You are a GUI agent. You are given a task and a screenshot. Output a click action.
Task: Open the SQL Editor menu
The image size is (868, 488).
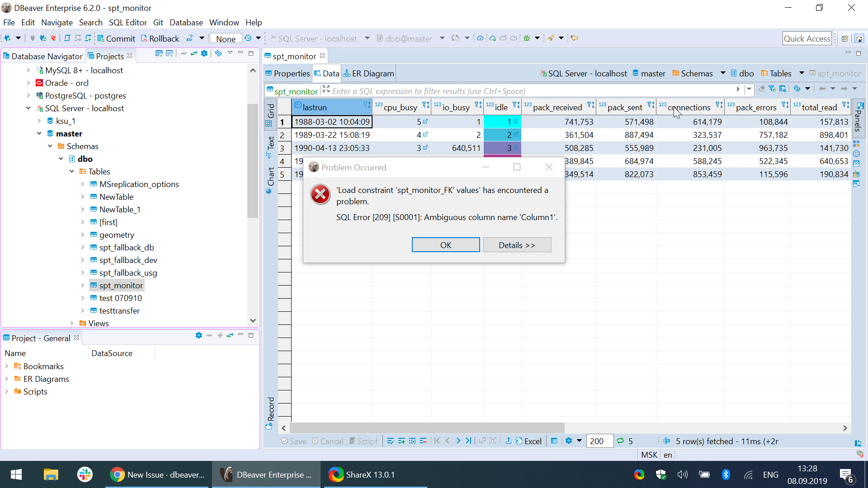click(127, 22)
